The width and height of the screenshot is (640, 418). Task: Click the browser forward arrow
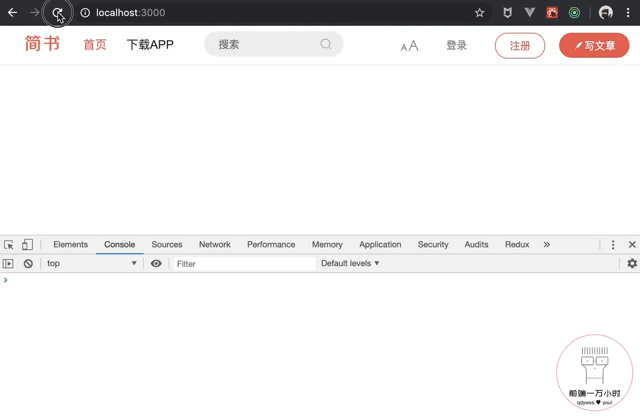35,13
